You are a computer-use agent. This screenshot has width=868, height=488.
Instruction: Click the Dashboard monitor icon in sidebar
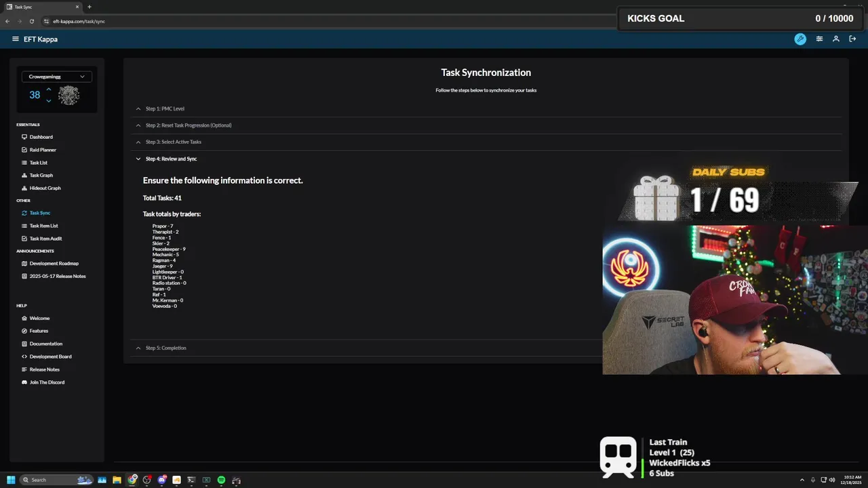tap(24, 137)
